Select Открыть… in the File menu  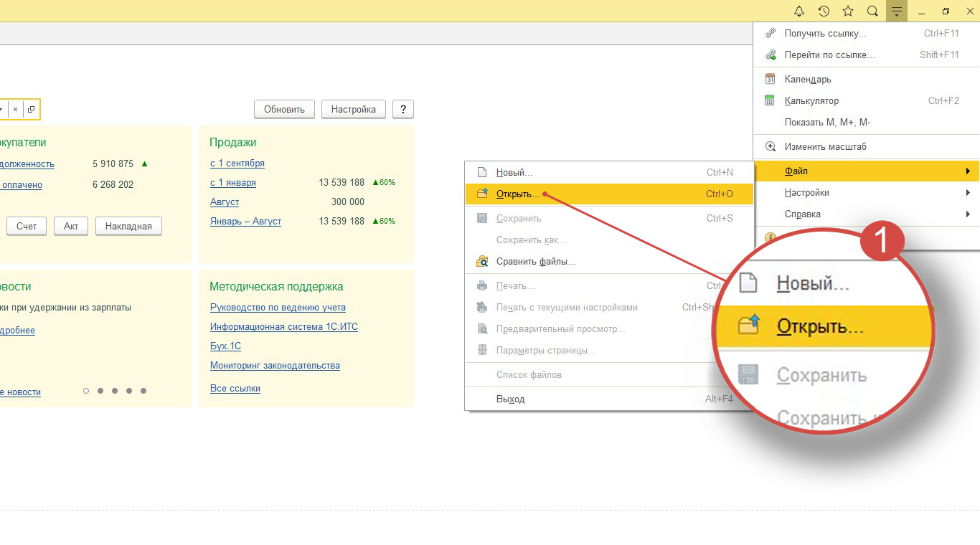(x=517, y=194)
